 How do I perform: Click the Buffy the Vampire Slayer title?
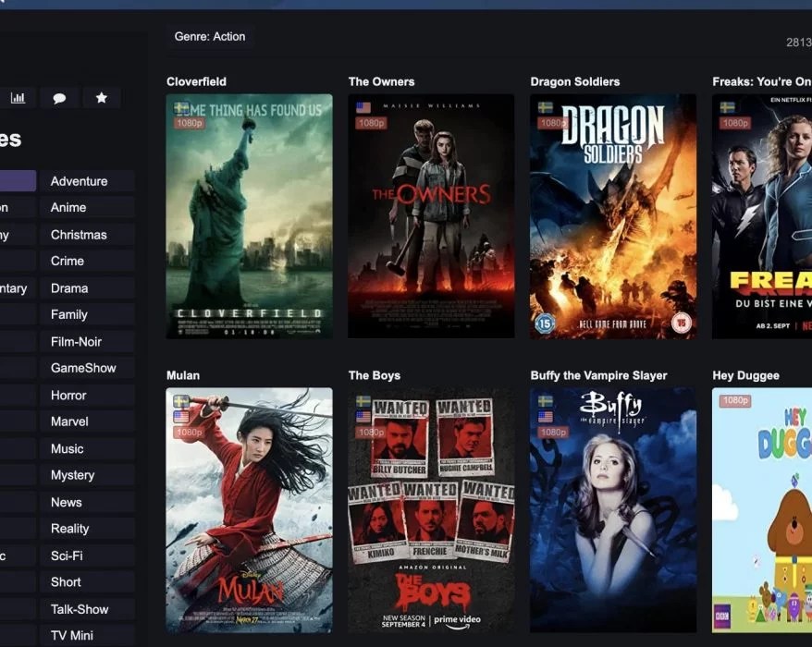[x=598, y=376]
